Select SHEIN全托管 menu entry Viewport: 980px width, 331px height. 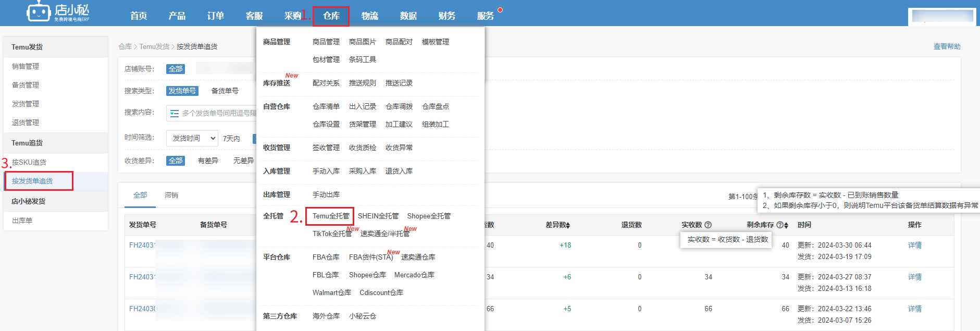tap(378, 216)
